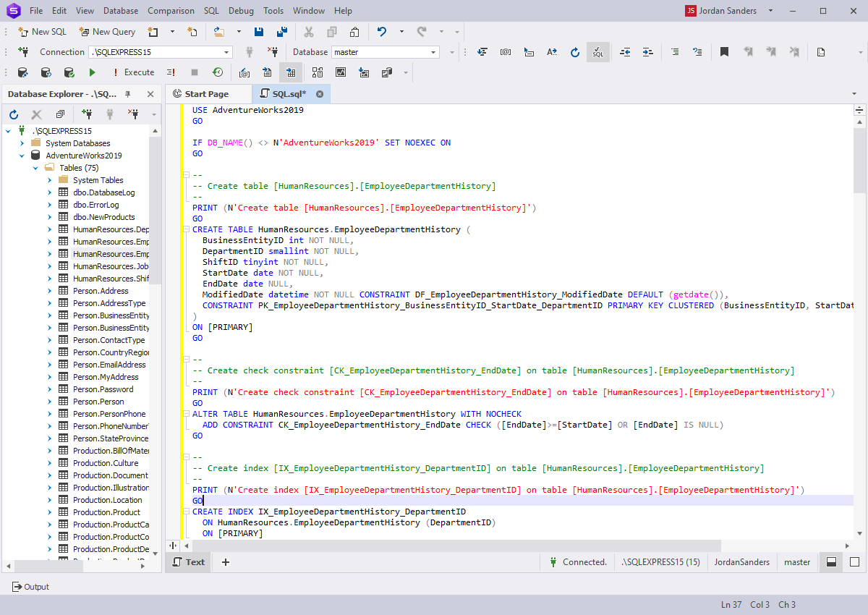Viewport: 868px width, 615px height.
Task: Collapse the AdventureWorks2019 database node
Action: [22, 156]
